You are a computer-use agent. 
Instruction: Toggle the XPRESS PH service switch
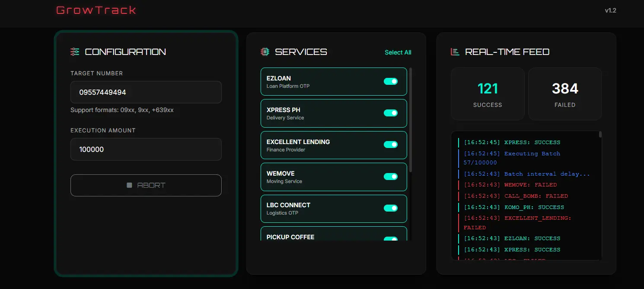[391, 113]
